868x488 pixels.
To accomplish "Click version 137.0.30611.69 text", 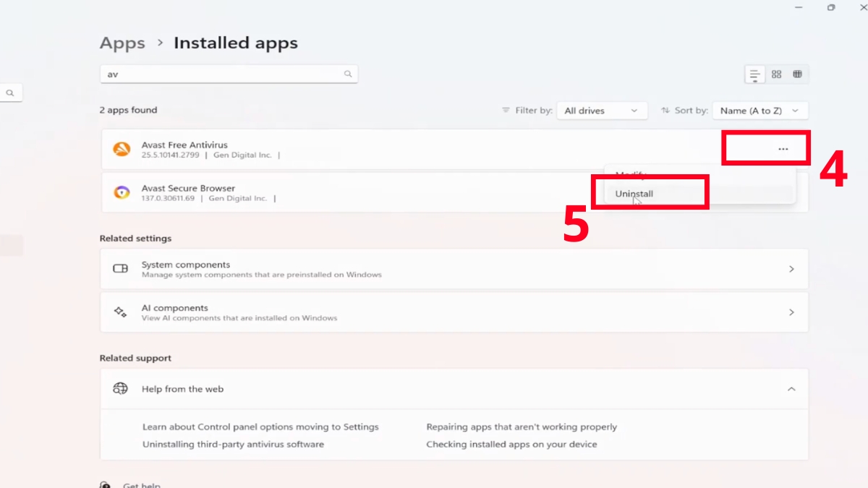I will coord(168,199).
